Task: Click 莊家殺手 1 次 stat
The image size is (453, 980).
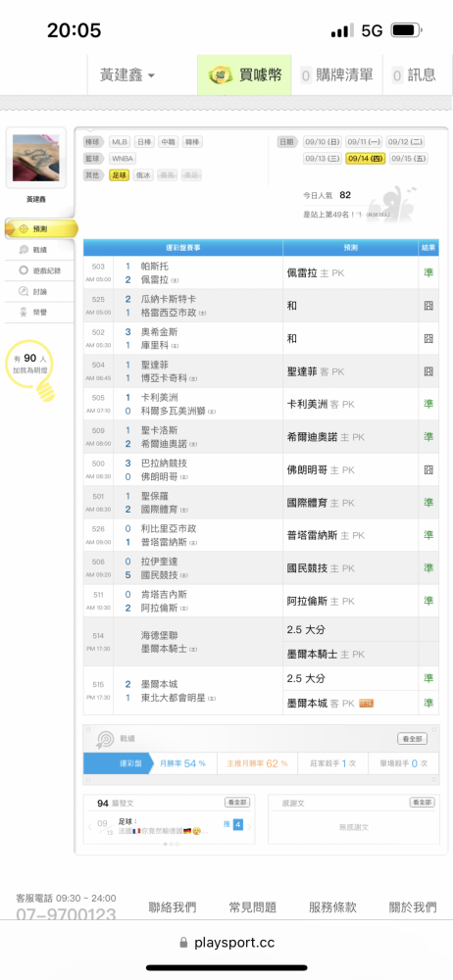Action: [331, 763]
